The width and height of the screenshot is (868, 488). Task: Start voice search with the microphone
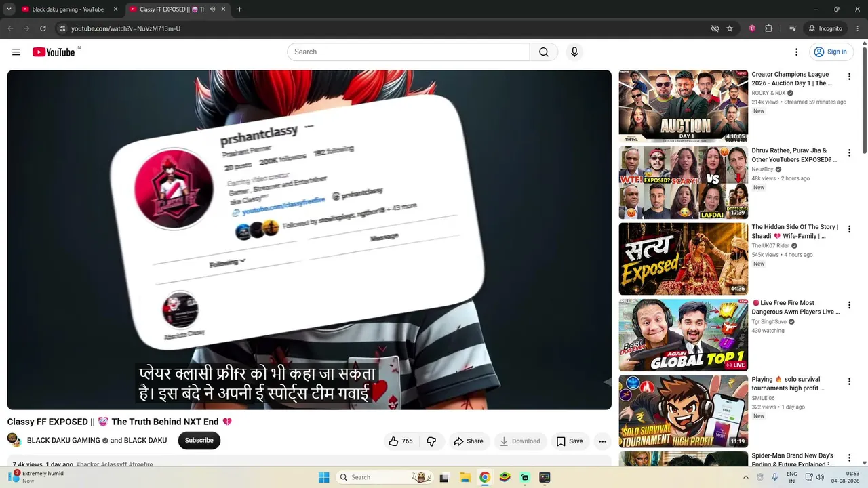click(574, 52)
